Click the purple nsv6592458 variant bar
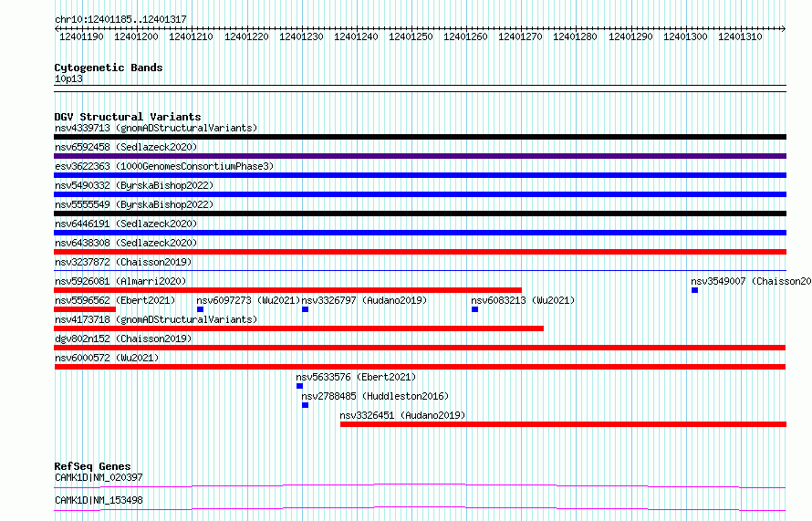This screenshot has width=812, height=521. coord(420,156)
